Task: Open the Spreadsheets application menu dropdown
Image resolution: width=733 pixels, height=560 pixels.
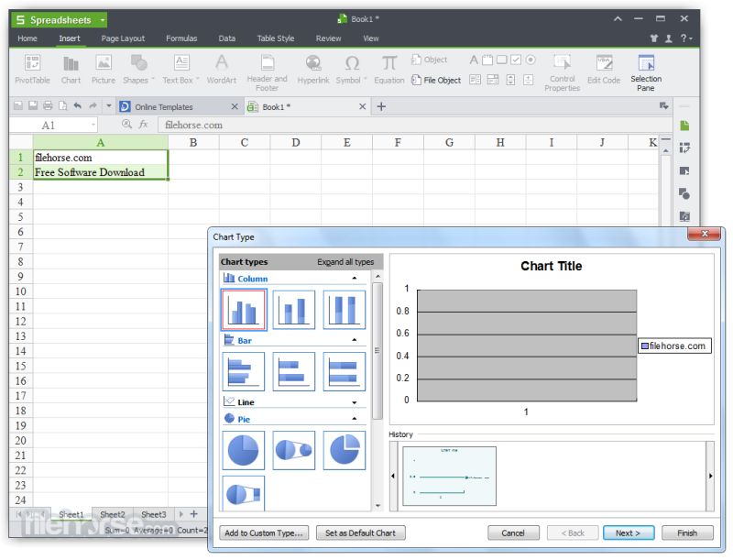Action: 102,20
